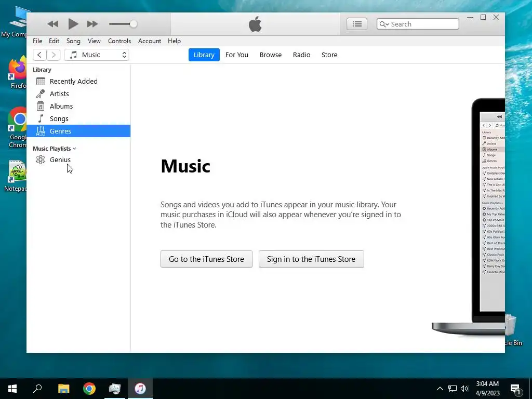532x399 pixels.
Task: Click the Library sidebar heading
Action: point(42,70)
